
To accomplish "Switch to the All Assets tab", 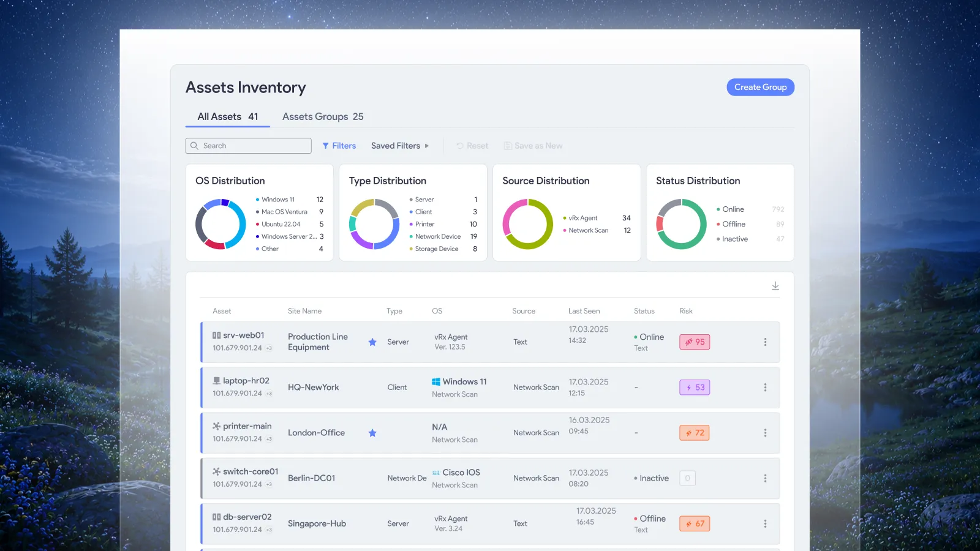I will (x=228, y=116).
